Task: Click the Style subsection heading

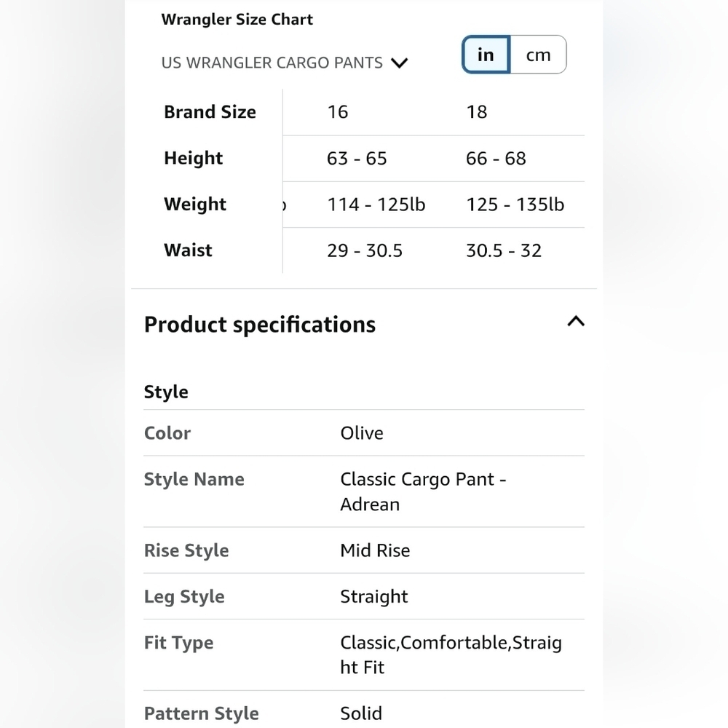Action: pyautogui.click(x=166, y=392)
